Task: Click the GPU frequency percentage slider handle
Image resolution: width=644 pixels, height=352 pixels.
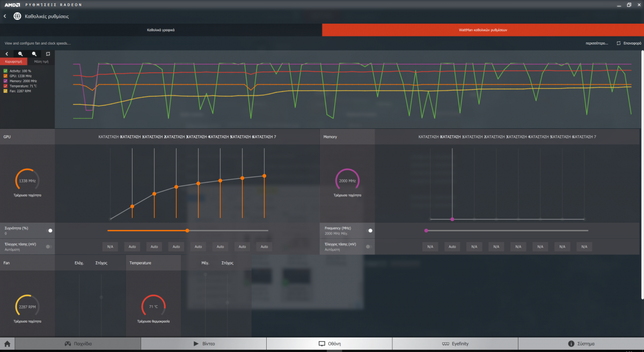Action: (x=187, y=230)
